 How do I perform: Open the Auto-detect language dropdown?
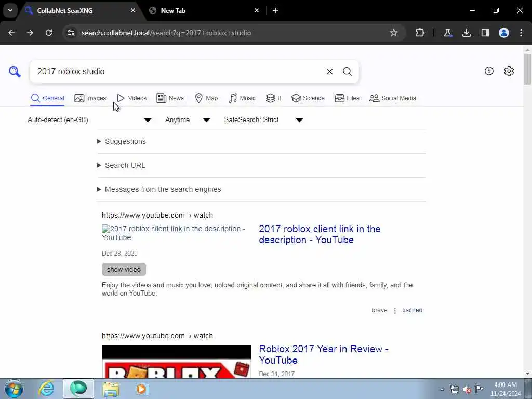point(89,120)
